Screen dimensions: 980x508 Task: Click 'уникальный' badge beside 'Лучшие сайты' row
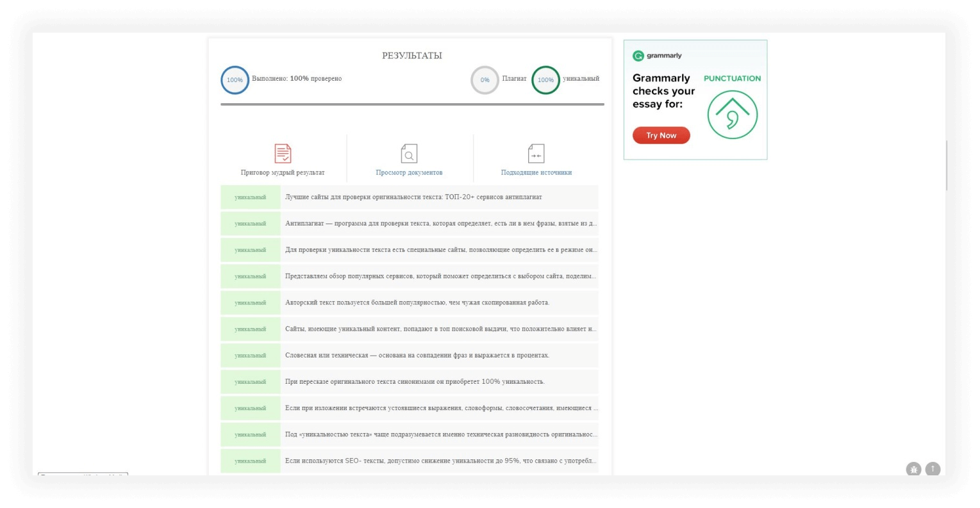point(251,197)
